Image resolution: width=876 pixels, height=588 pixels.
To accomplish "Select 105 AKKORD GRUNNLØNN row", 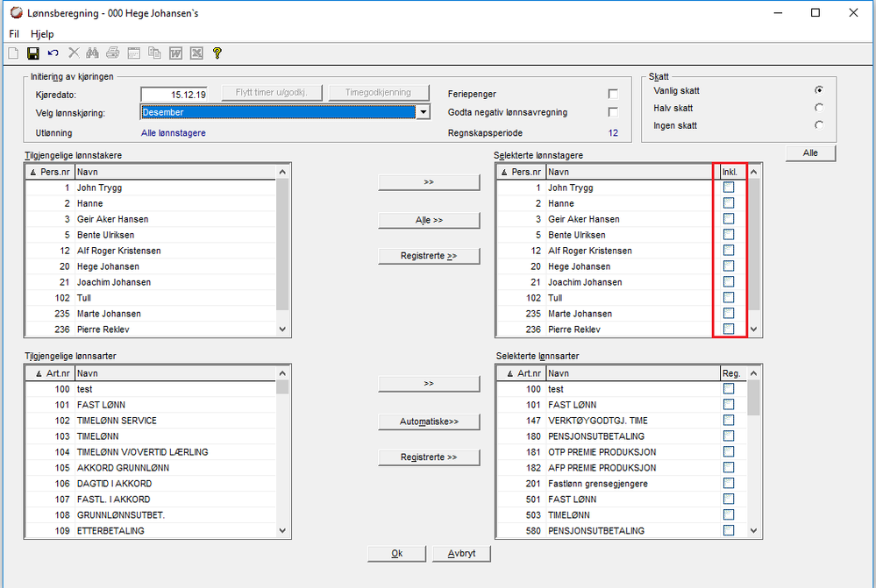I will click(151, 467).
